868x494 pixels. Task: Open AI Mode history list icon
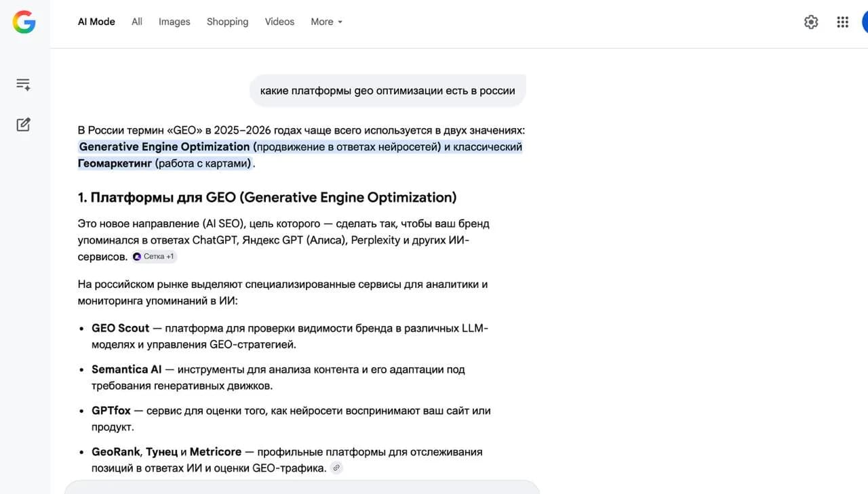[x=24, y=85]
